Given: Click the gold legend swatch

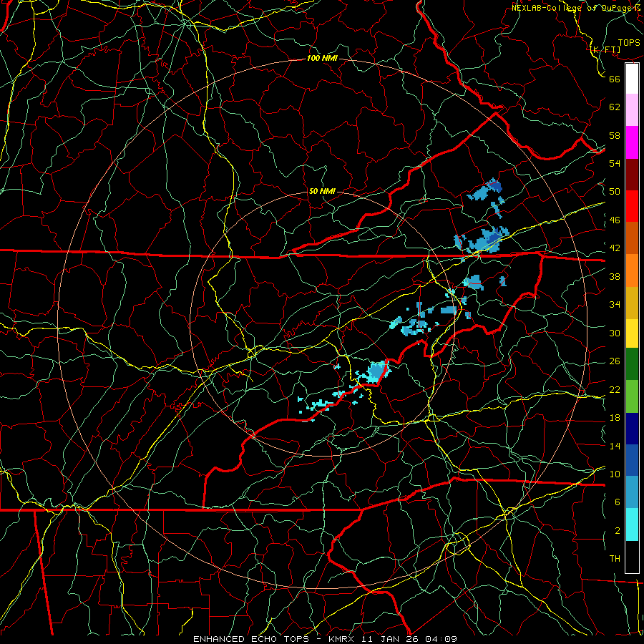Looking at the screenshot, I should click(632, 303).
